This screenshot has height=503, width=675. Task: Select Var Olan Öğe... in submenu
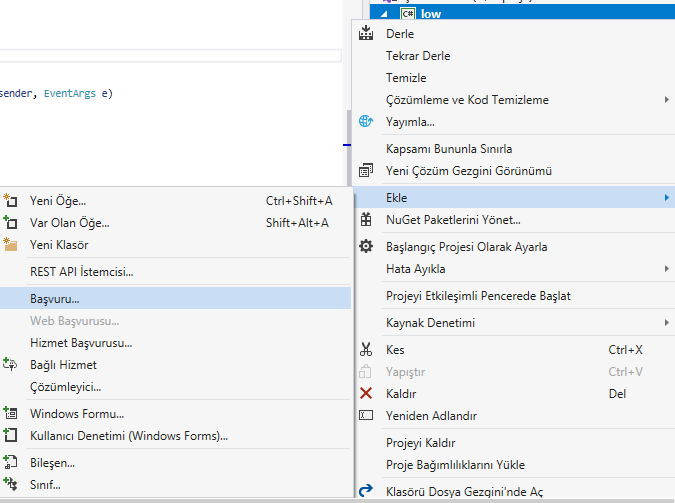coord(175,222)
